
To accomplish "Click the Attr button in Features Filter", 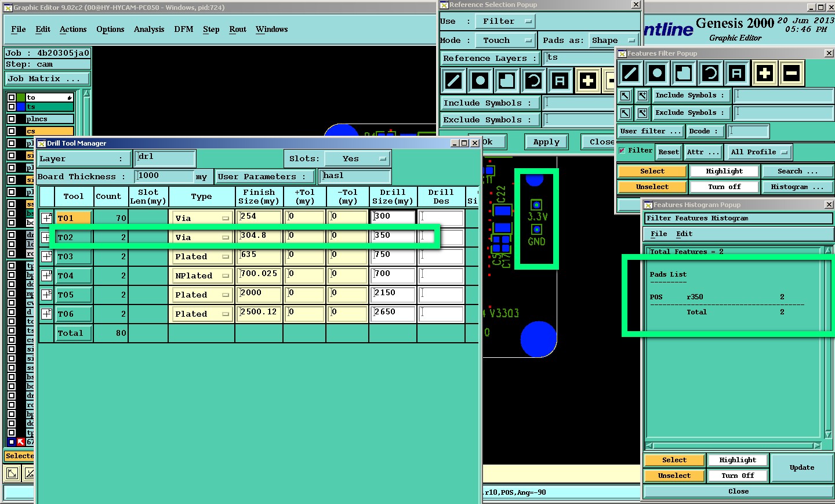I will (x=703, y=152).
